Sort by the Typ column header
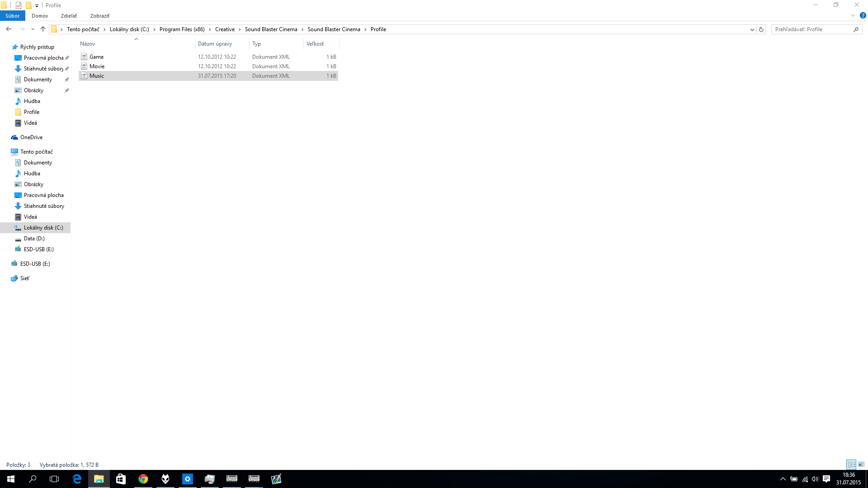 (x=276, y=44)
